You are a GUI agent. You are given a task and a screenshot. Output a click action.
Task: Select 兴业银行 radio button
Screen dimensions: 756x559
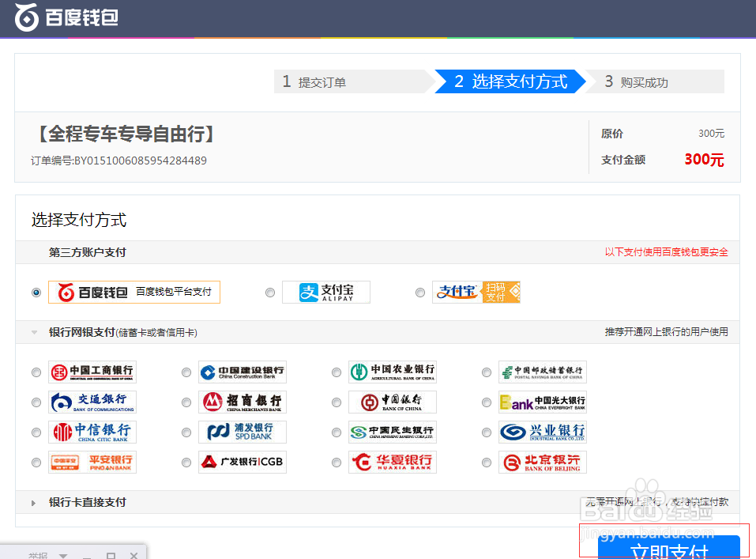pos(487,432)
